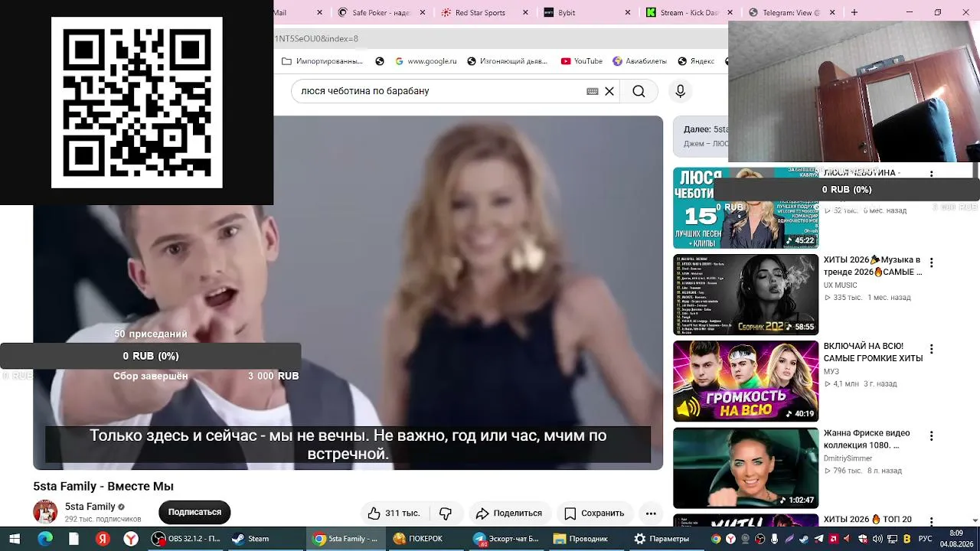
Task: Switch the РУС input language indicator
Action: point(926,539)
